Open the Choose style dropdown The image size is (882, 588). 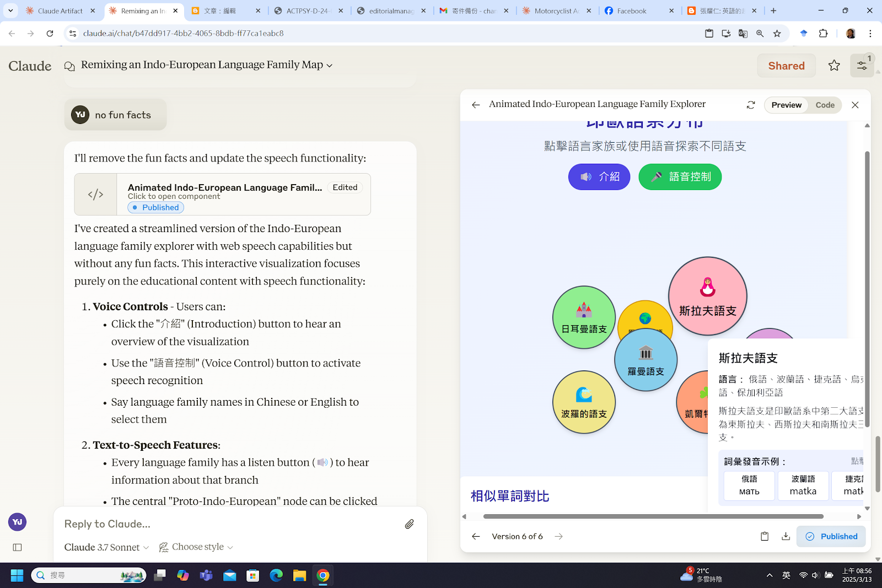[196, 547]
